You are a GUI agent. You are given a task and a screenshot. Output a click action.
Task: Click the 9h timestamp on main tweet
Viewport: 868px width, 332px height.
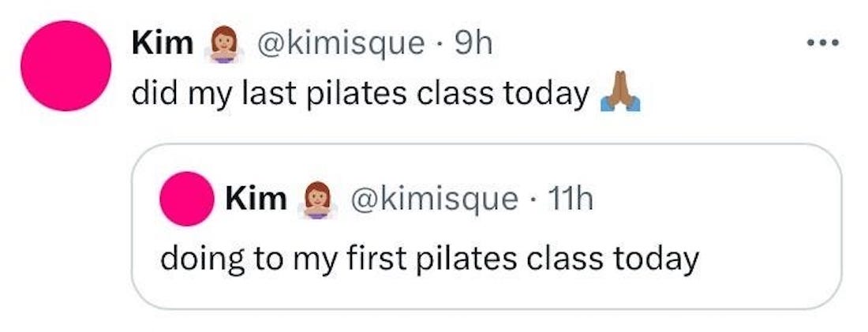[472, 43]
